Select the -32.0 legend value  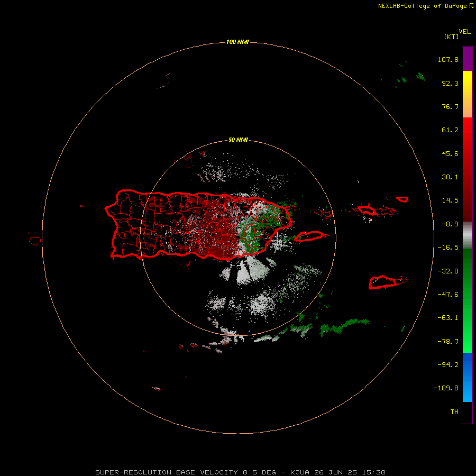(x=448, y=271)
